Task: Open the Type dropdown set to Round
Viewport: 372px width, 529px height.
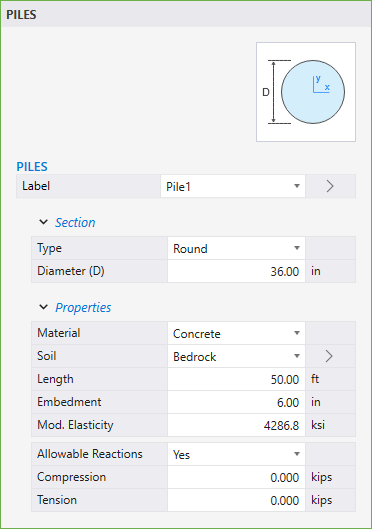Action: point(236,248)
